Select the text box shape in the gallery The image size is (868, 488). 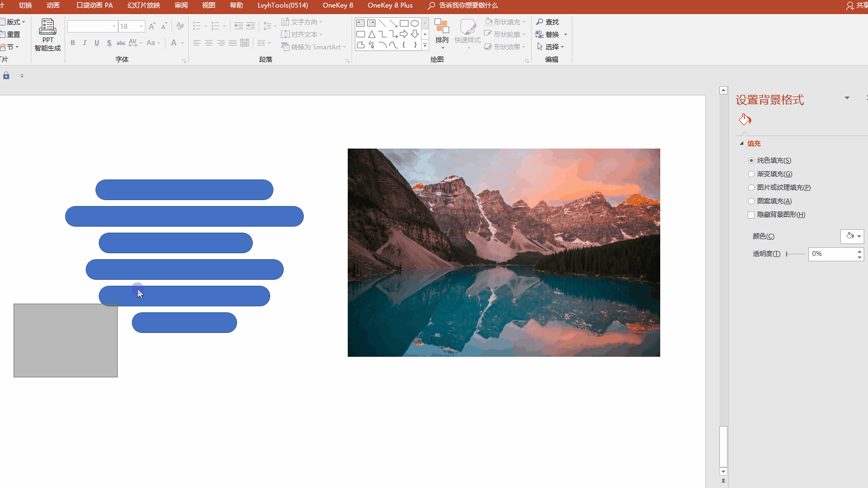point(361,23)
